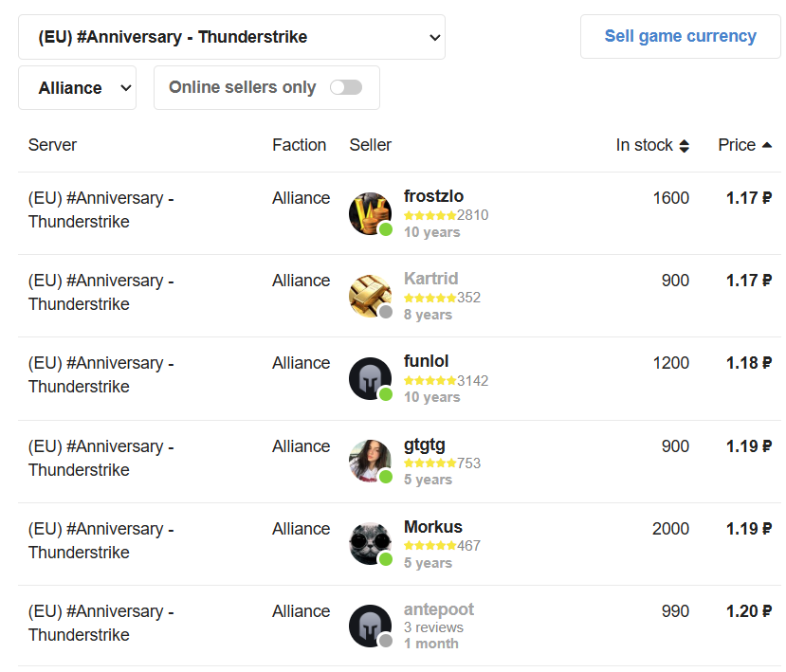This screenshot has width=786, height=672.
Task: Toggle Online sellers only switch
Action: [346, 88]
